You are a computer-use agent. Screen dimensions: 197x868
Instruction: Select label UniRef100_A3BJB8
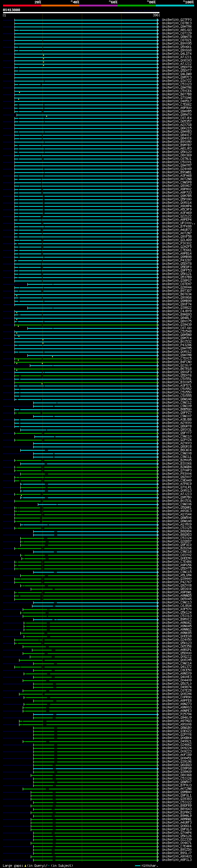[x=177, y=419]
